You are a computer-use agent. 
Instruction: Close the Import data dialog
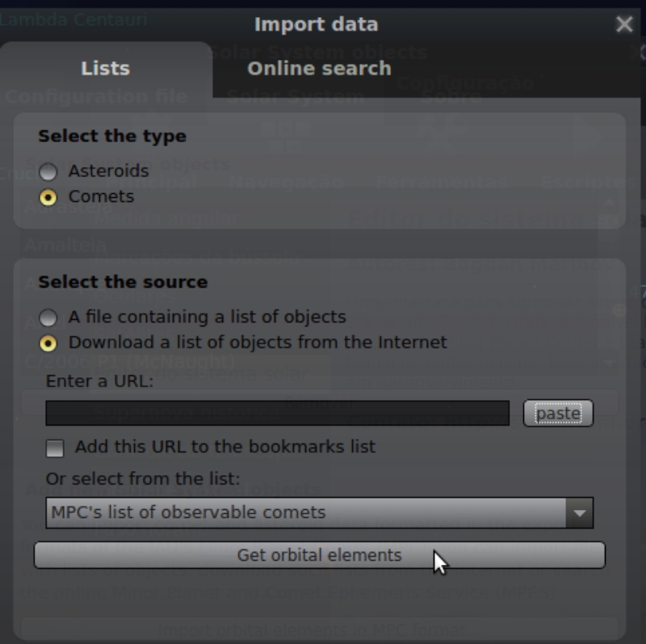[624, 24]
